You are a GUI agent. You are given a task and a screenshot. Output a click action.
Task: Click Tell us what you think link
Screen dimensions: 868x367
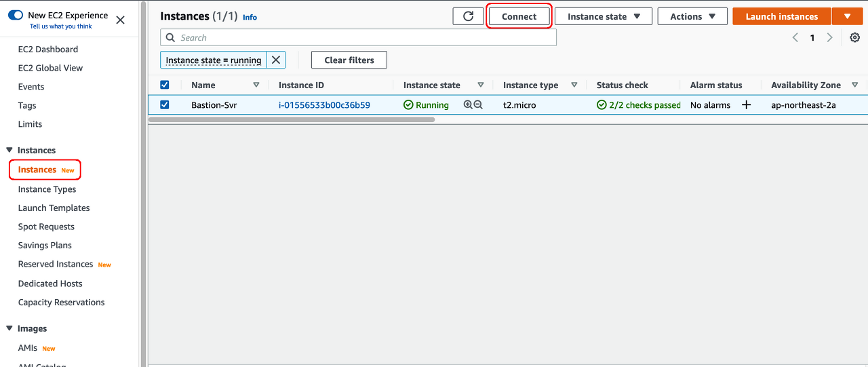point(61,26)
